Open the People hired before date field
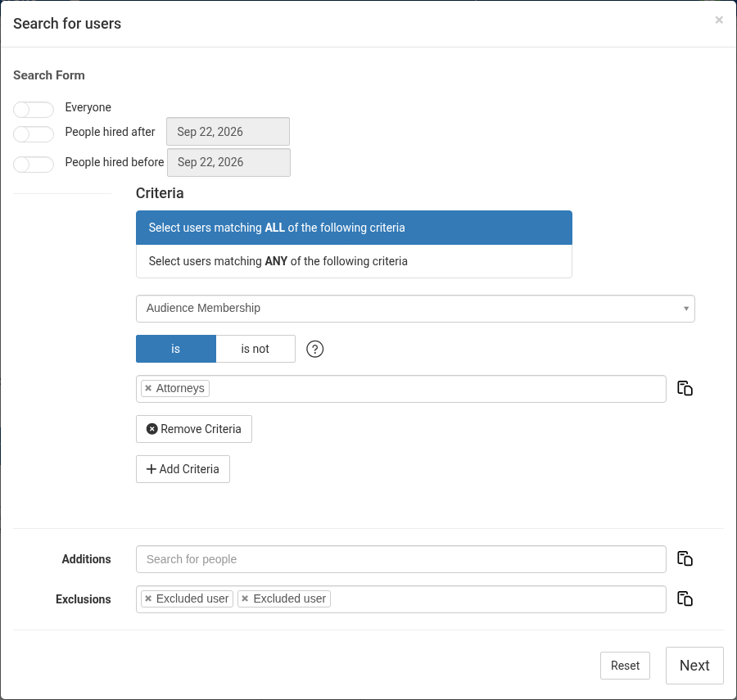 coord(228,162)
